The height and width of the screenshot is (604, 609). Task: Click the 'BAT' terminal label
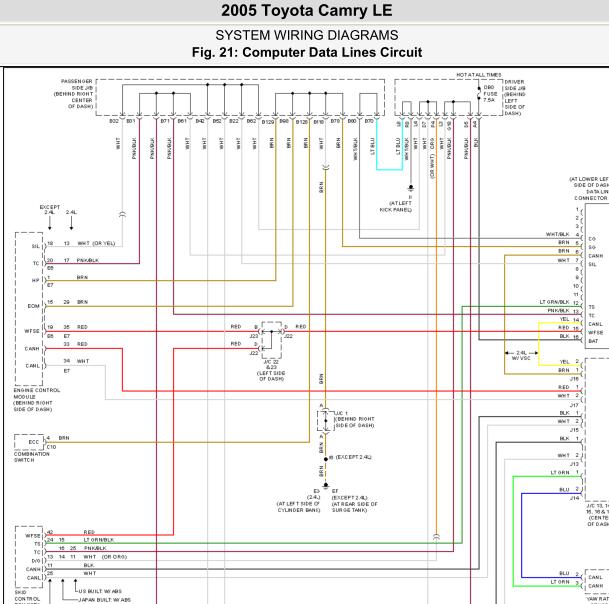(593, 341)
